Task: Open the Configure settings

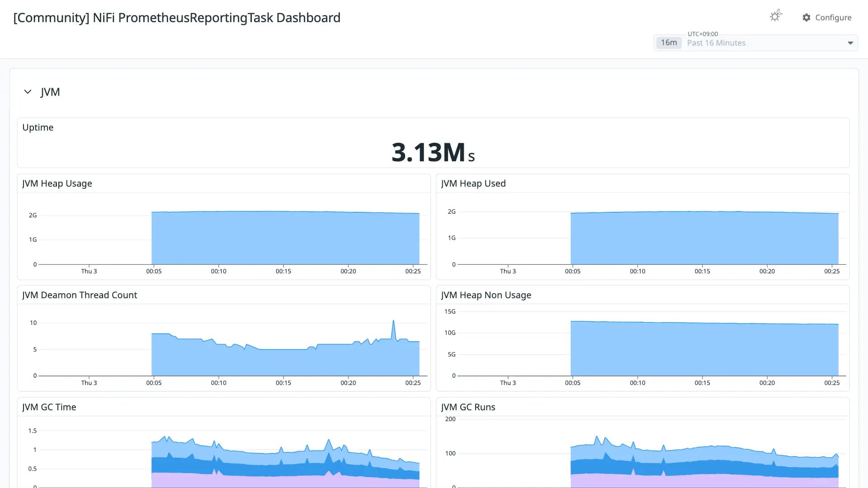Action: click(x=827, y=17)
